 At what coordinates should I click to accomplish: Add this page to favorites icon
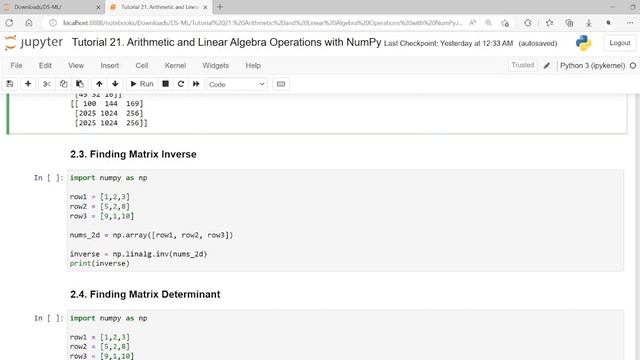(505, 23)
